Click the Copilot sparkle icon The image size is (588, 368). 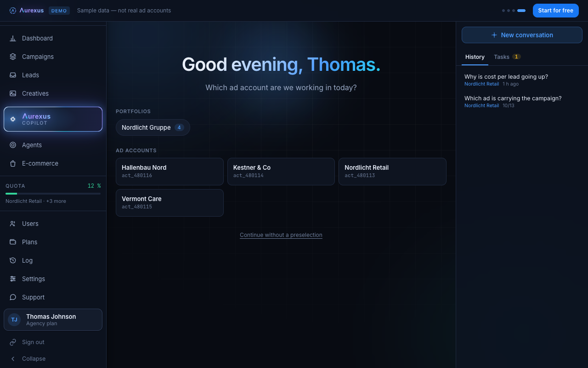coord(13,119)
